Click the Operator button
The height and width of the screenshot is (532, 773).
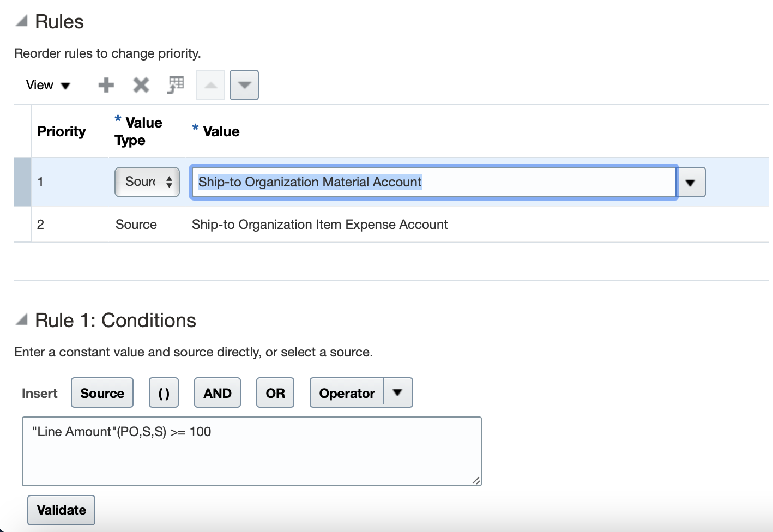click(347, 393)
